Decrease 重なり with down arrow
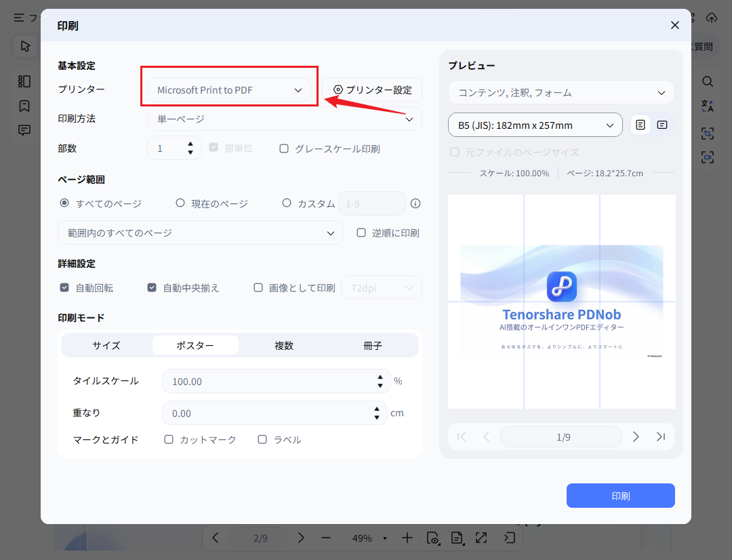The image size is (732, 560). click(377, 417)
